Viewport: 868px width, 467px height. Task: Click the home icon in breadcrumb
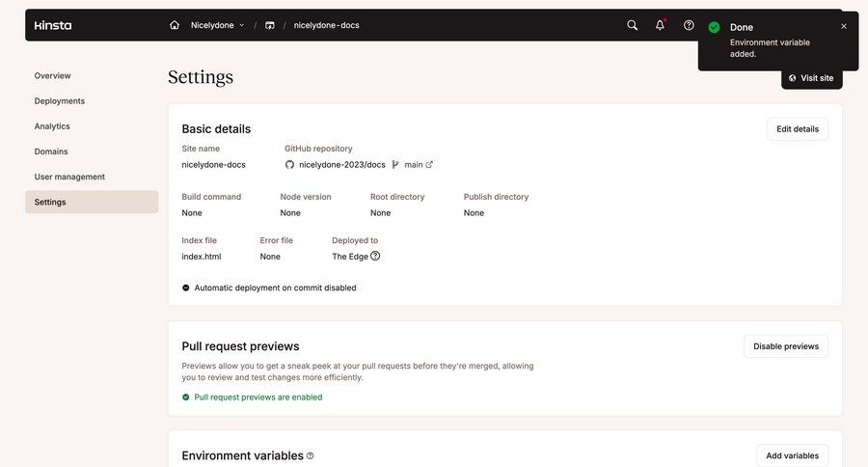pyautogui.click(x=175, y=25)
